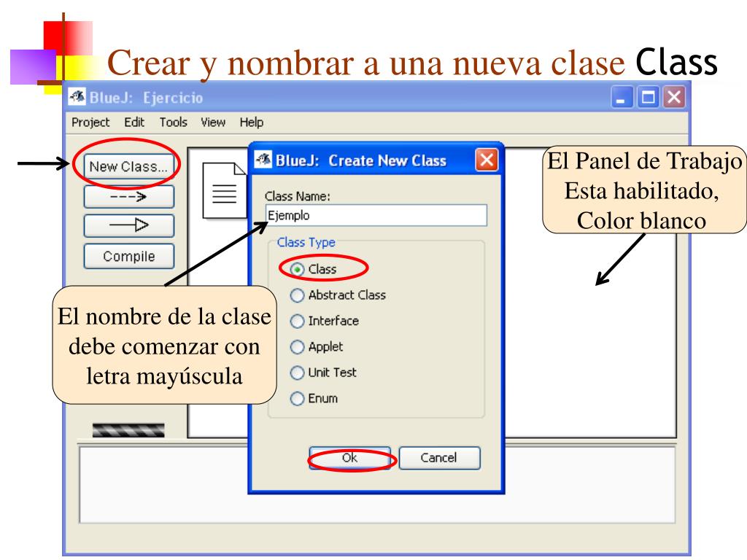The image size is (747, 560).
Task: Open the Help menu
Action: pos(252,122)
